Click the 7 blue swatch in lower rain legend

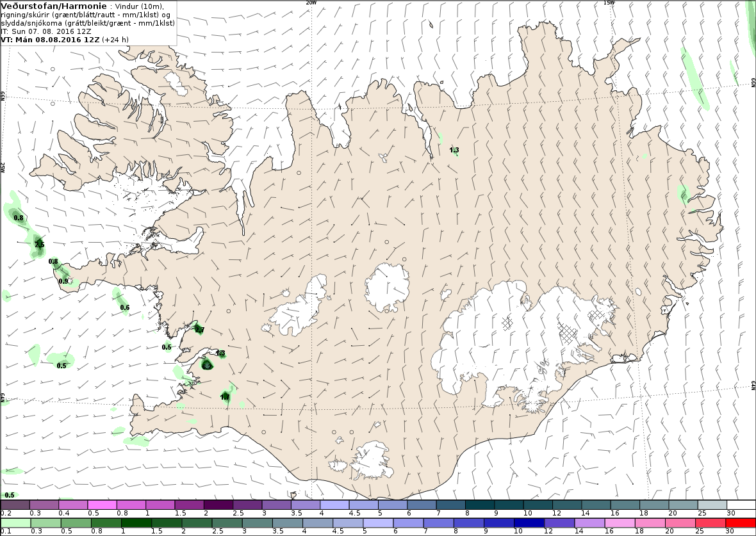click(x=439, y=523)
